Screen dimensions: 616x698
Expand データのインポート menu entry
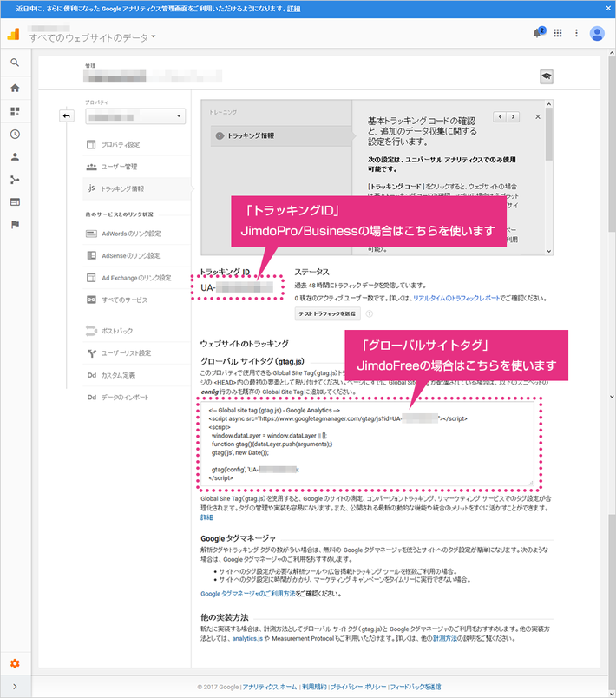(136, 397)
